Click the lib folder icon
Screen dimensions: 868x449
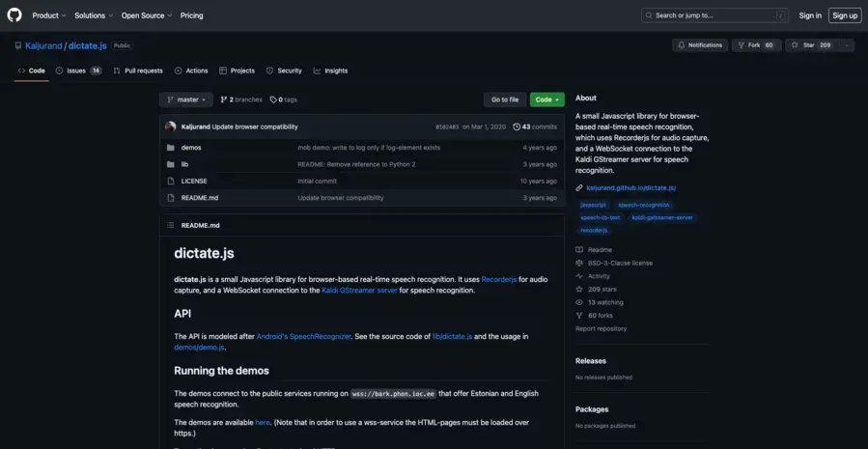[171, 164]
